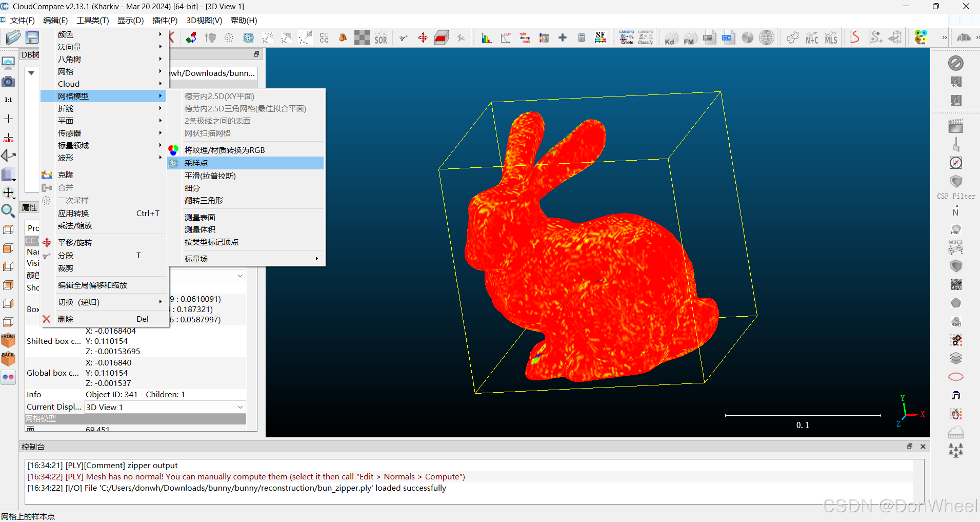The width and height of the screenshot is (980, 522).
Task: Collapse the DB tree root item arrow
Action: 31,73
